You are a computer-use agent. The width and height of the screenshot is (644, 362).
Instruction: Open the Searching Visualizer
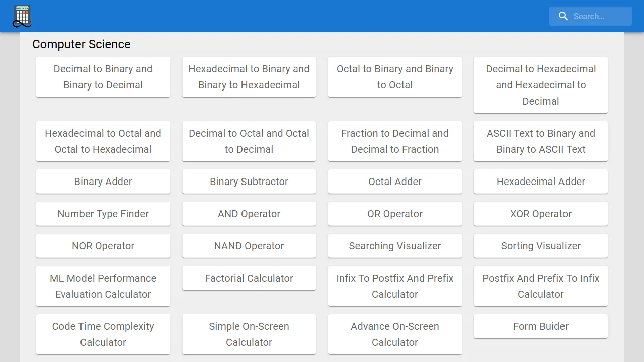coord(395,246)
